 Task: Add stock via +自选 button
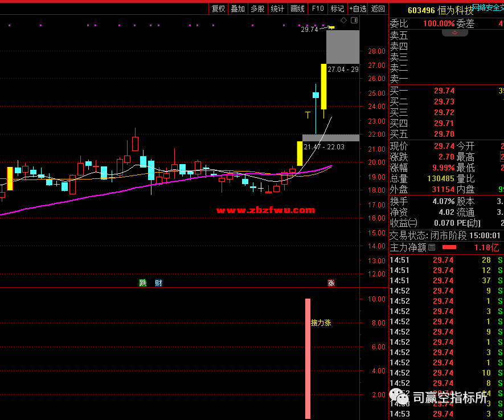[x=358, y=9]
